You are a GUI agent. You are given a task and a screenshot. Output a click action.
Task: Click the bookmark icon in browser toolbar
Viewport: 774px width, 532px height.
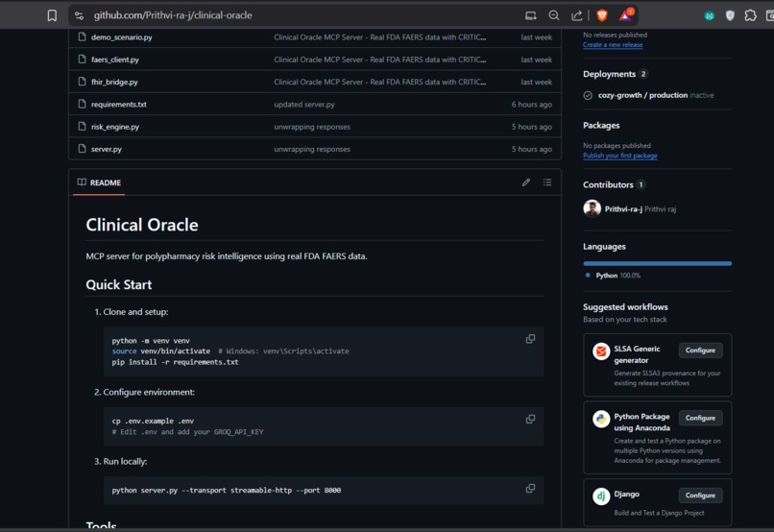click(x=52, y=15)
